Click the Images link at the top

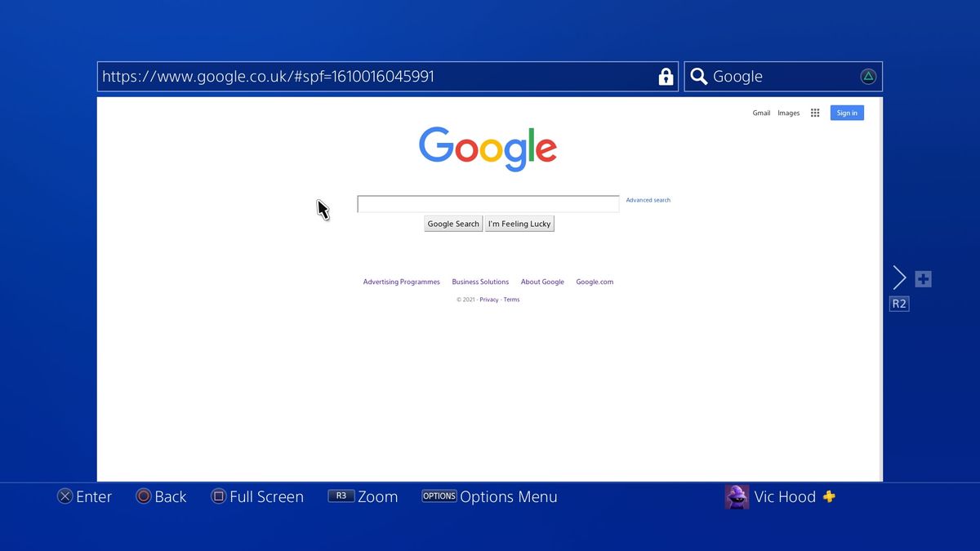tap(788, 113)
